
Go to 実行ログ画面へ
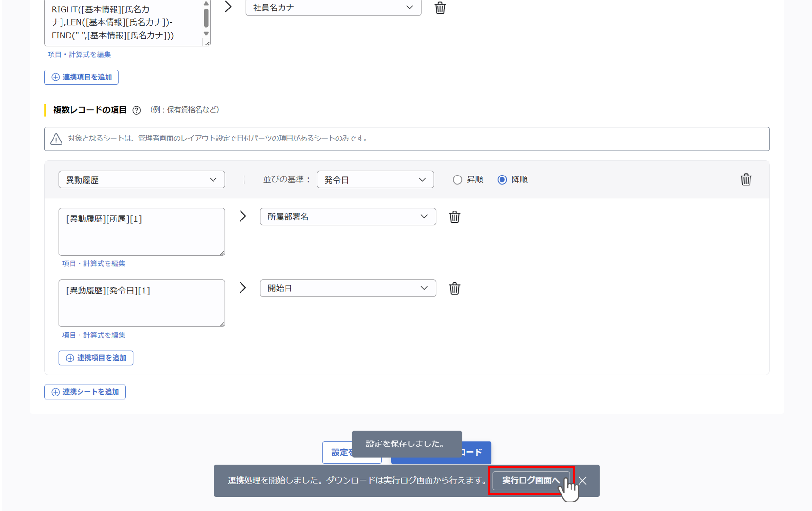pos(530,480)
